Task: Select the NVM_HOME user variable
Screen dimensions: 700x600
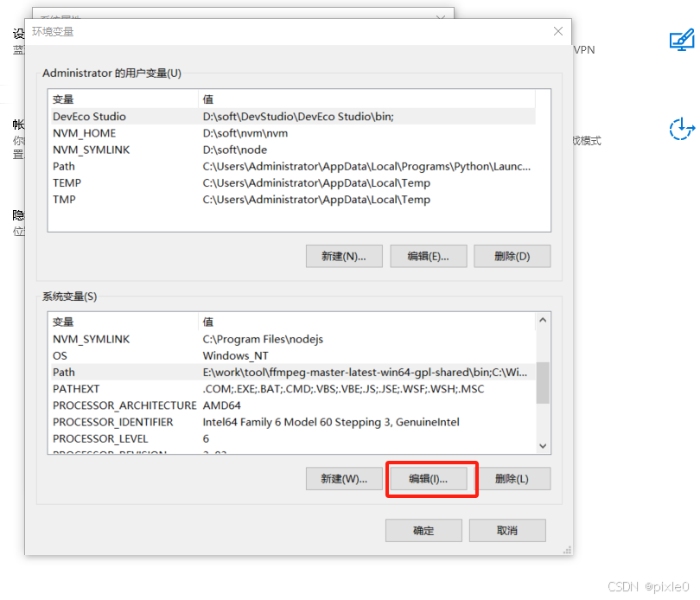Action: pyautogui.click(x=293, y=133)
